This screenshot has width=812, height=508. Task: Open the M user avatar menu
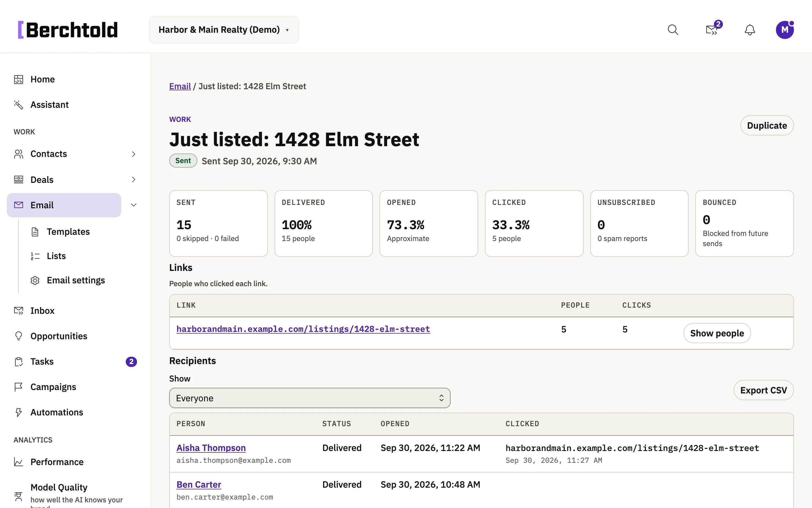pyautogui.click(x=784, y=30)
